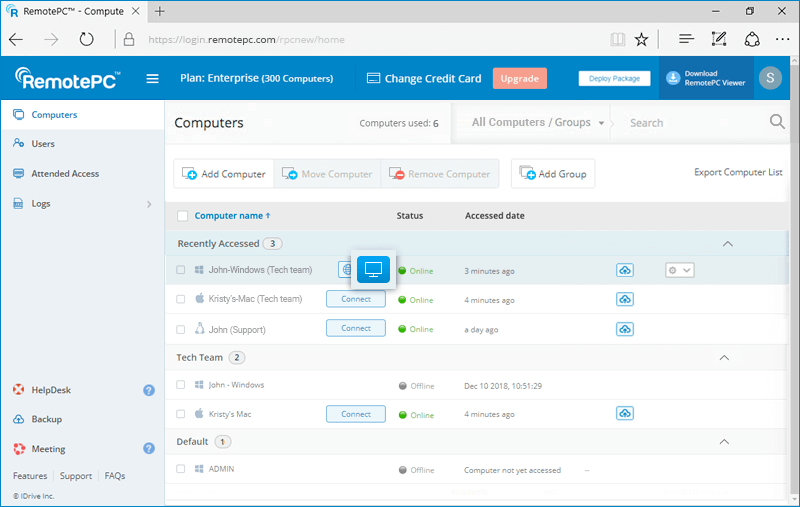Check the John-Windows (Tech team) checkbox
The height and width of the screenshot is (507, 800).
coord(181,270)
